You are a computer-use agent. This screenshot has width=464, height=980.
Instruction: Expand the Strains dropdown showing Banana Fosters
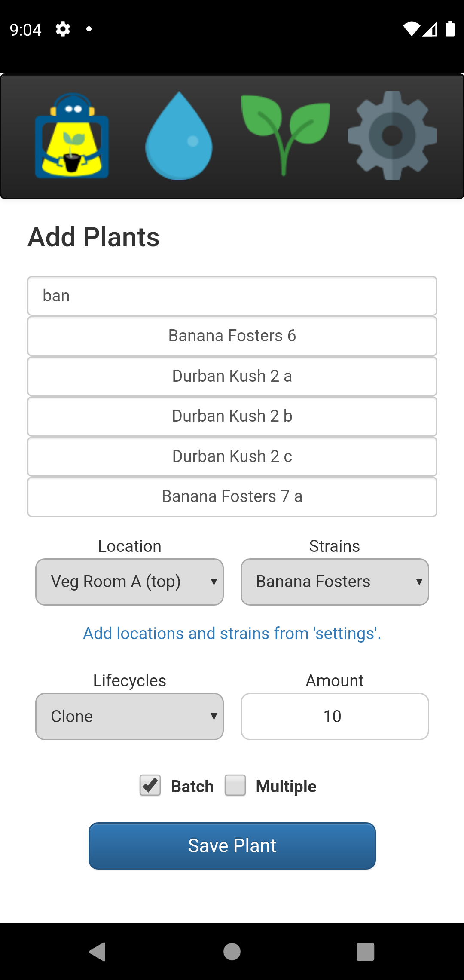pyautogui.click(x=335, y=582)
